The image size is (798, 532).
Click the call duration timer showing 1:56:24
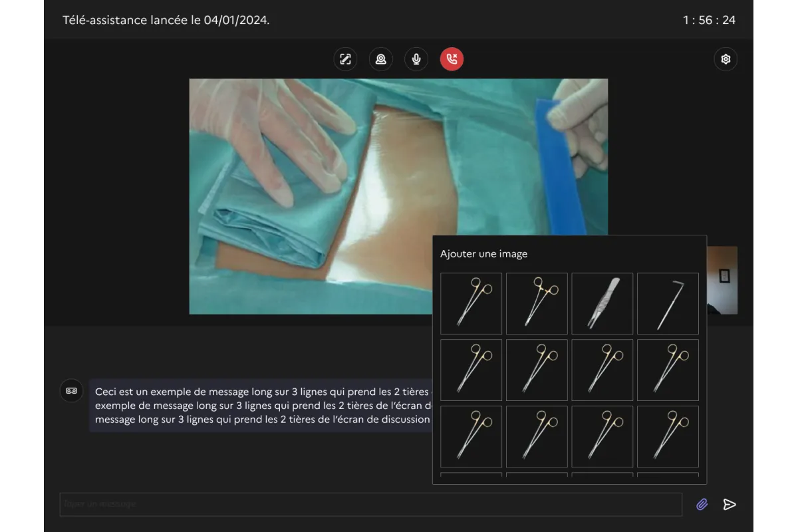(709, 20)
